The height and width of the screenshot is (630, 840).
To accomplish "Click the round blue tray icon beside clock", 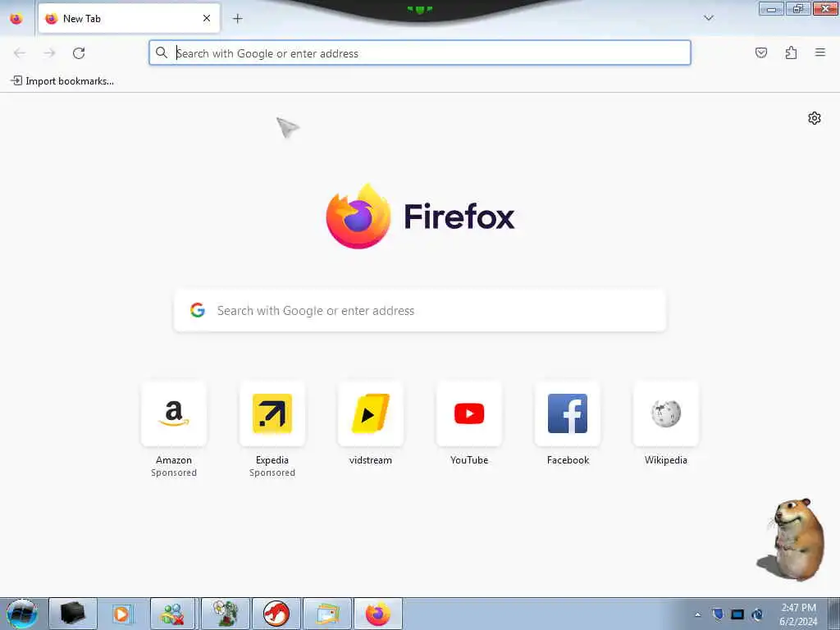I will [757, 614].
